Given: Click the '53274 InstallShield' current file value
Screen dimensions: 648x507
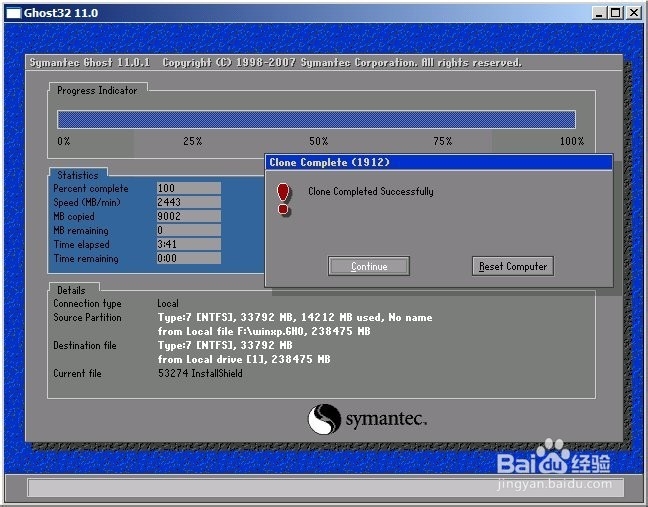Looking at the screenshot, I should point(200,374).
